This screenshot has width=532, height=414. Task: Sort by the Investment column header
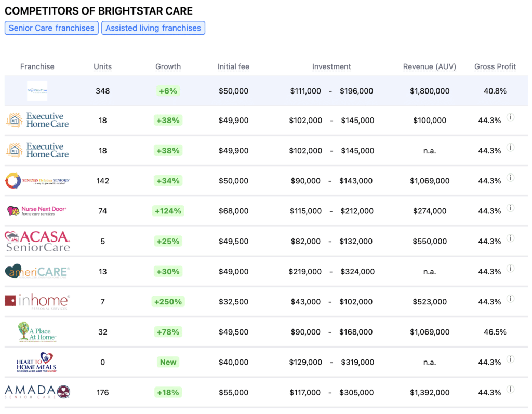[x=331, y=66]
